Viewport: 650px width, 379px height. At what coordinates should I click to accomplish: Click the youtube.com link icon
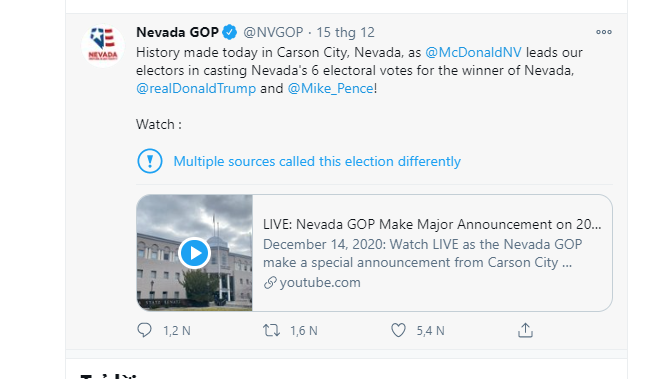pos(270,283)
